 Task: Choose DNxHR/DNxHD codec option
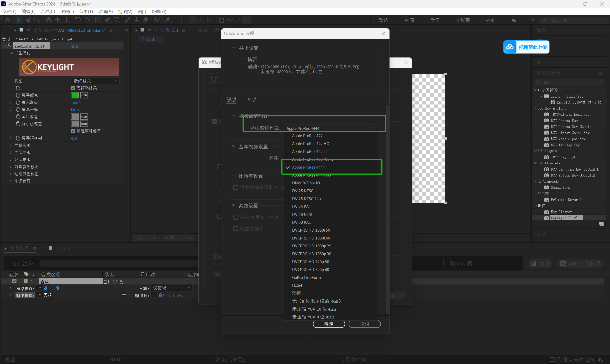[x=306, y=183]
